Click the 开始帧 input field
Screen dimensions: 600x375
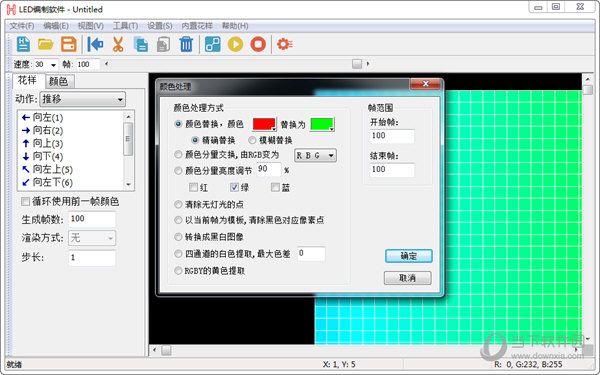[392, 136]
